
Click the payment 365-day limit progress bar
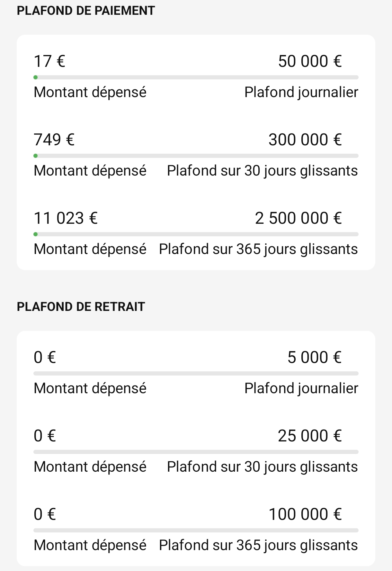coord(196,234)
